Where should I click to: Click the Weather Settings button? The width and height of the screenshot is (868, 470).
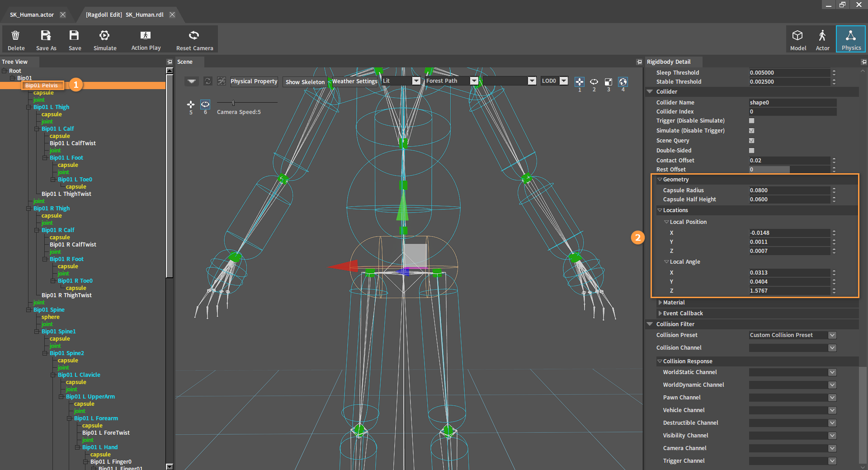pos(355,81)
